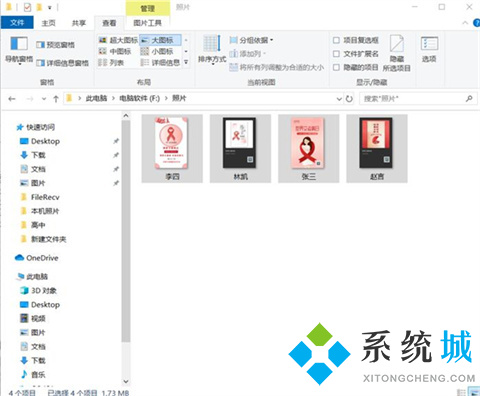This screenshot has height=396, width=480.
Task: Choose 详细信息 layout
Action: click(161, 62)
